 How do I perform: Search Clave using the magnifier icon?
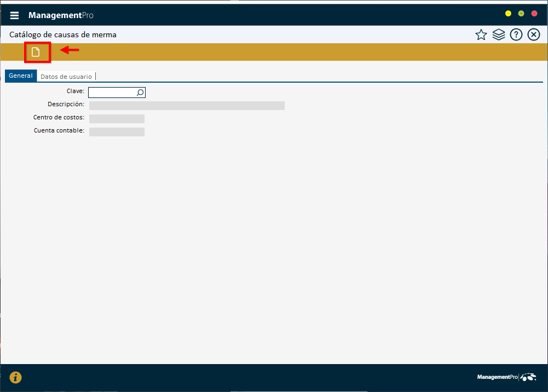pyautogui.click(x=140, y=93)
